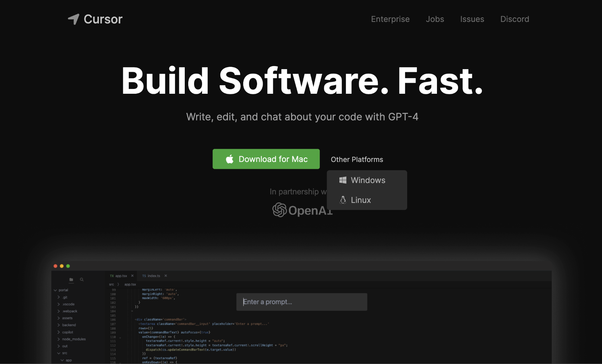
Task: Choose Linux from the platforms menu
Action: click(x=367, y=200)
